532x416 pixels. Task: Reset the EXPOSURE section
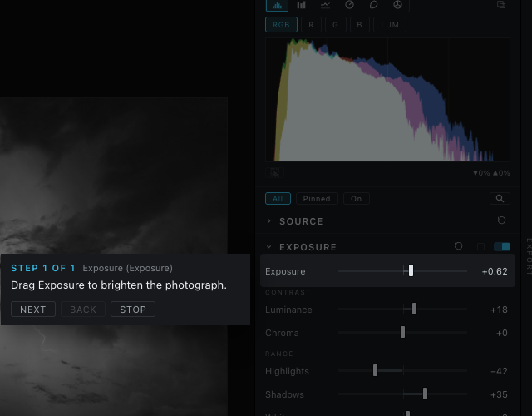tap(458, 246)
